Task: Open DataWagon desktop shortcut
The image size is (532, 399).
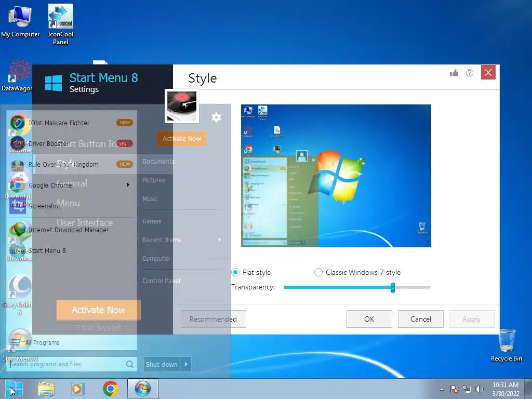Action: click(x=17, y=76)
